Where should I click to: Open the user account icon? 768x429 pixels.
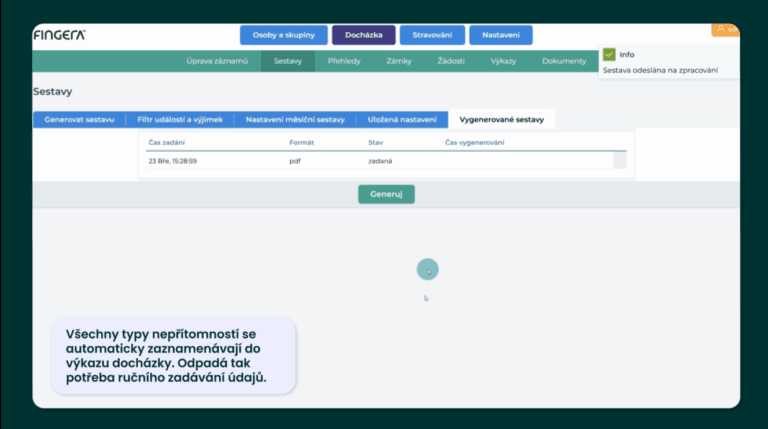(x=721, y=28)
